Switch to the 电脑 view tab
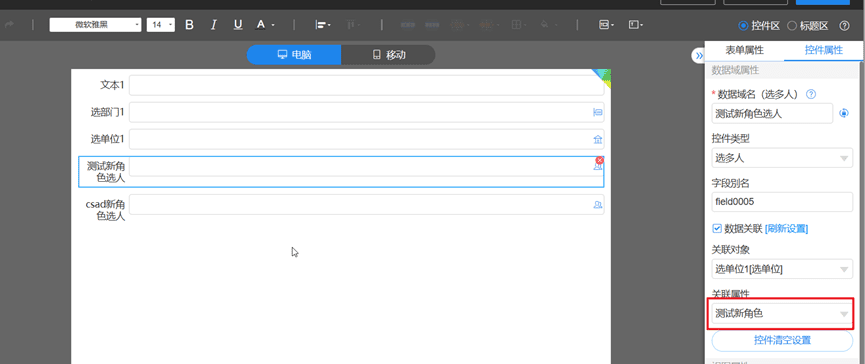The height and width of the screenshot is (364, 865). pyautogui.click(x=294, y=55)
